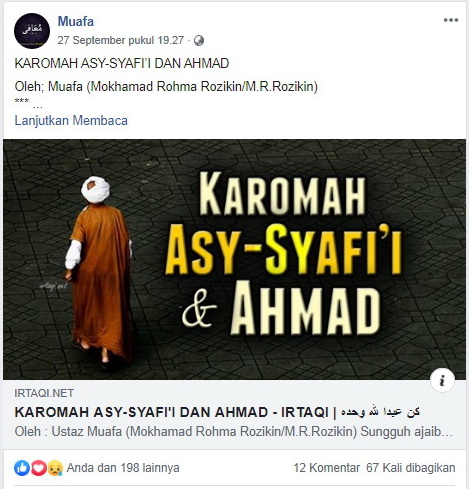Click the red heart reaction icon

click(38, 468)
